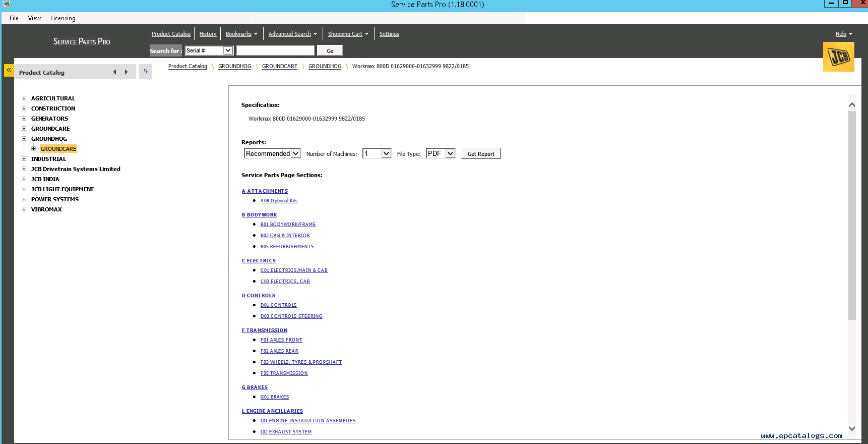The height and width of the screenshot is (444, 868).
Task: Open F05 TRANSMISSION link
Action: 284,373
